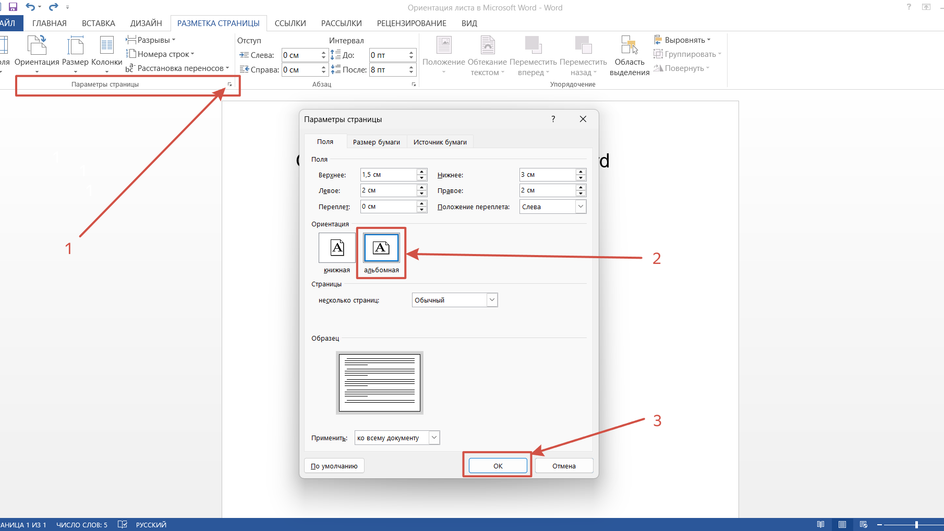This screenshot has height=531, width=944.
Task: Adjust the До spacing stepper
Action: (411, 55)
